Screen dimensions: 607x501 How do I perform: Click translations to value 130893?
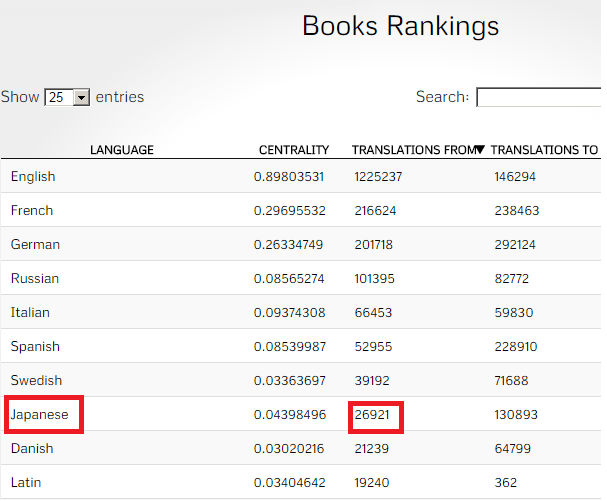point(516,415)
